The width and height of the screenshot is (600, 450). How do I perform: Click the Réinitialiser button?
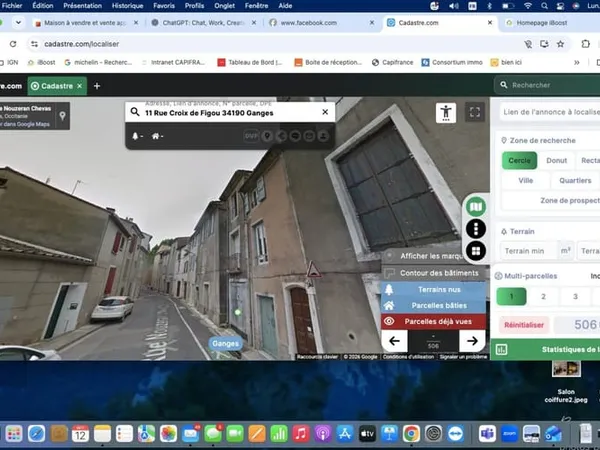point(524,325)
